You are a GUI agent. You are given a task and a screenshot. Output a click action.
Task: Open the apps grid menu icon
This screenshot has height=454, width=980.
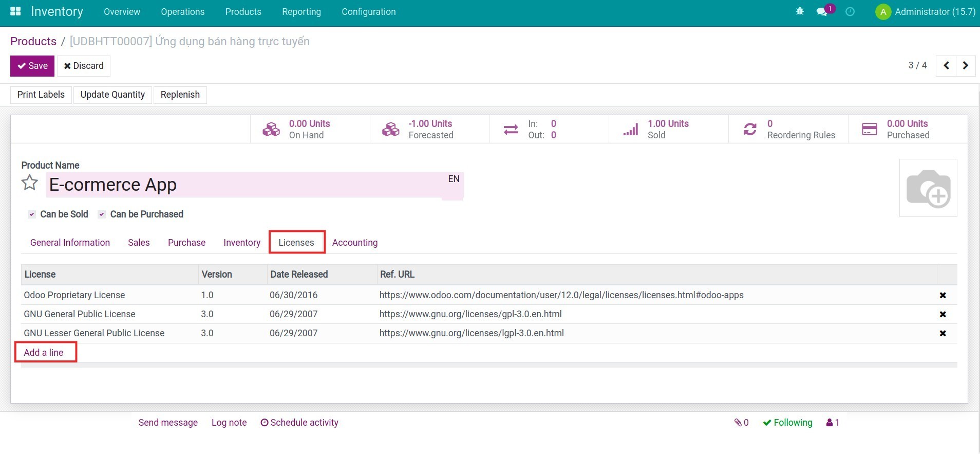click(15, 11)
